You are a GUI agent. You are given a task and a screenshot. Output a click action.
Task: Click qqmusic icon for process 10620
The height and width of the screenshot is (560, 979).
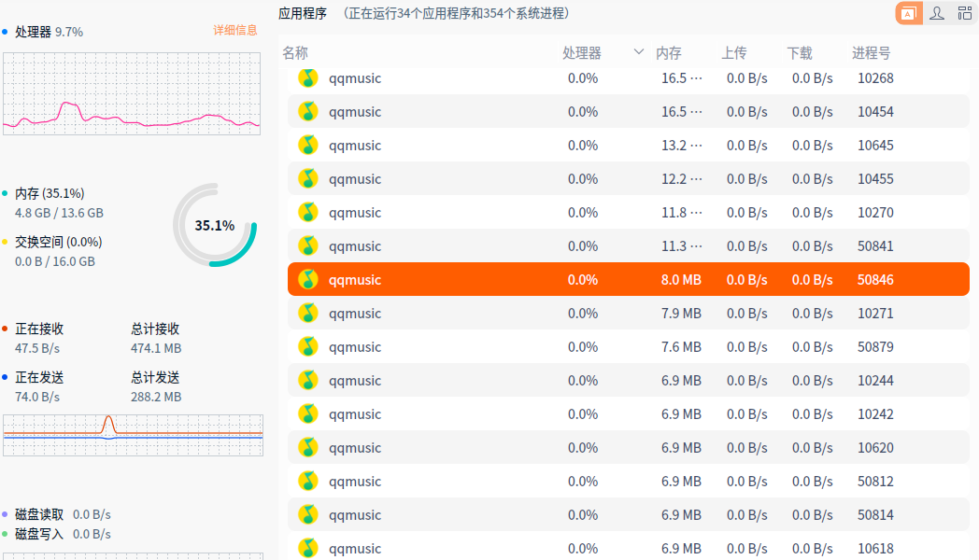point(308,448)
